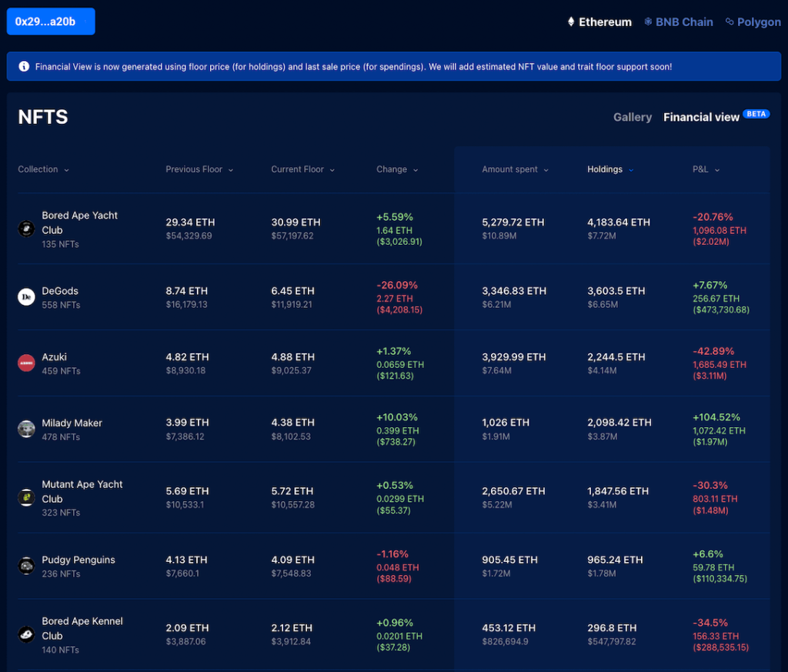Sort by Previous Floor column
This screenshot has height=672, width=788.
199,169
